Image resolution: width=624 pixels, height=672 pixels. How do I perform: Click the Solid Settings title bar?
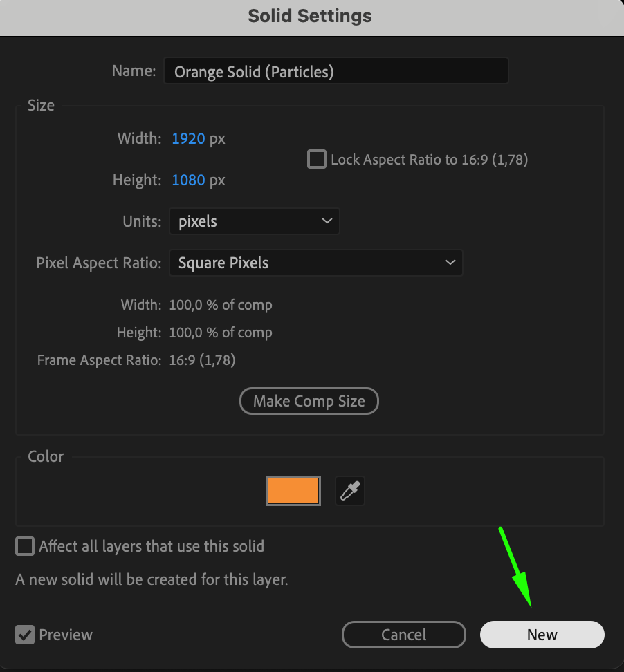[310, 17]
